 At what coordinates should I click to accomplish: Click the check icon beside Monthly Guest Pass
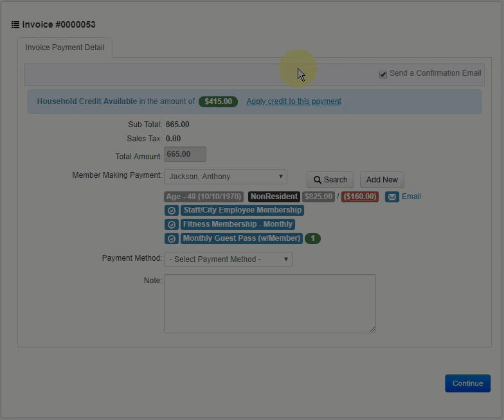coord(171,239)
